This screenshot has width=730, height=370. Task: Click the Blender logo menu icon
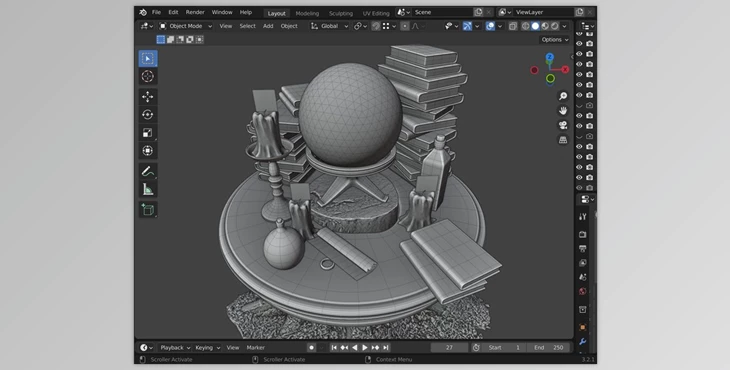143,13
